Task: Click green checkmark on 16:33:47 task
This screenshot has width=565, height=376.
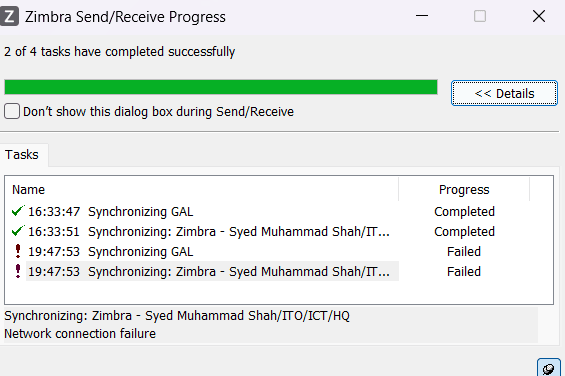Action: 18,211
